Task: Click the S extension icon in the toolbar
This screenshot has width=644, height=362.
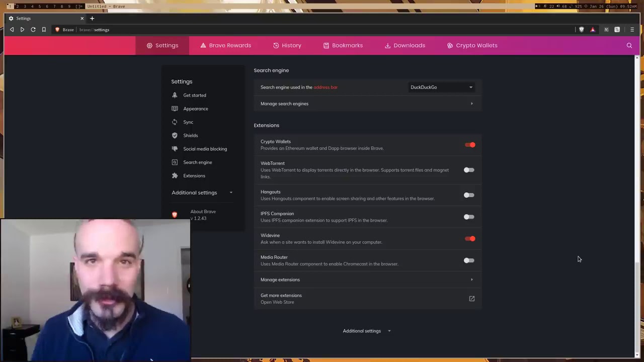Action: pyautogui.click(x=617, y=30)
